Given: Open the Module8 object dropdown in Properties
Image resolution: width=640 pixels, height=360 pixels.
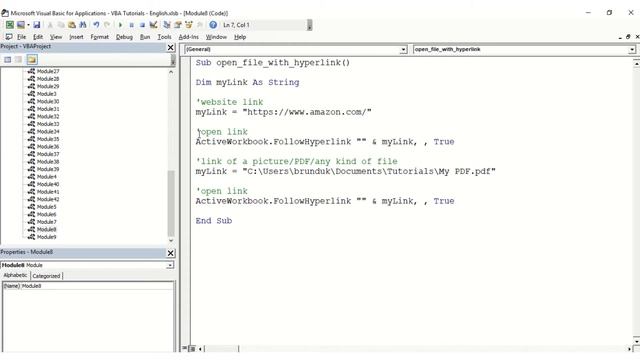Looking at the screenshot, I should click(170, 265).
